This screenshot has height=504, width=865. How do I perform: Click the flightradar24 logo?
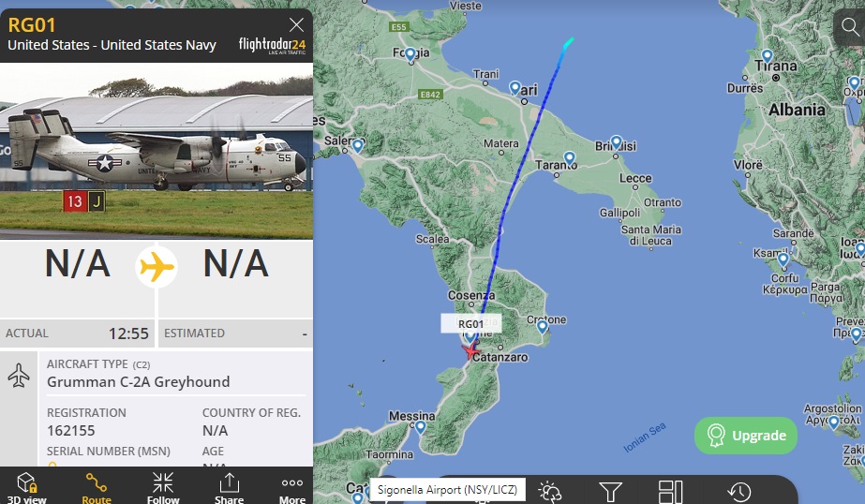(272, 45)
